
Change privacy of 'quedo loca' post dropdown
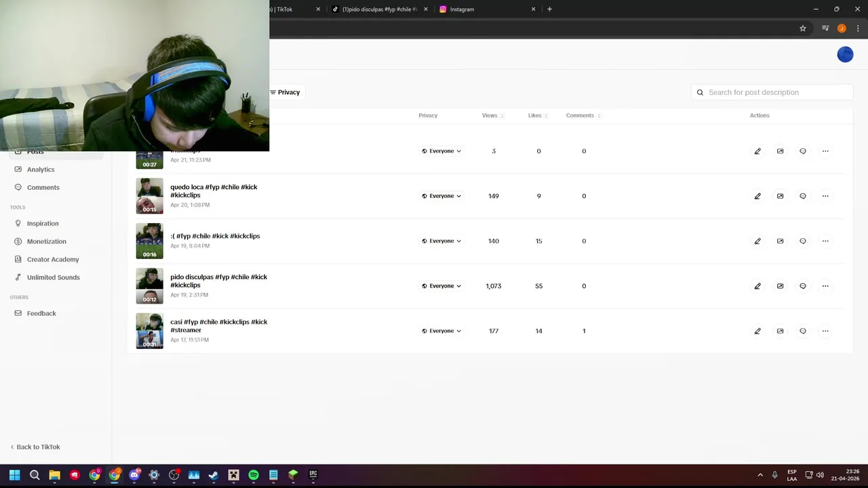tap(441, 196)
